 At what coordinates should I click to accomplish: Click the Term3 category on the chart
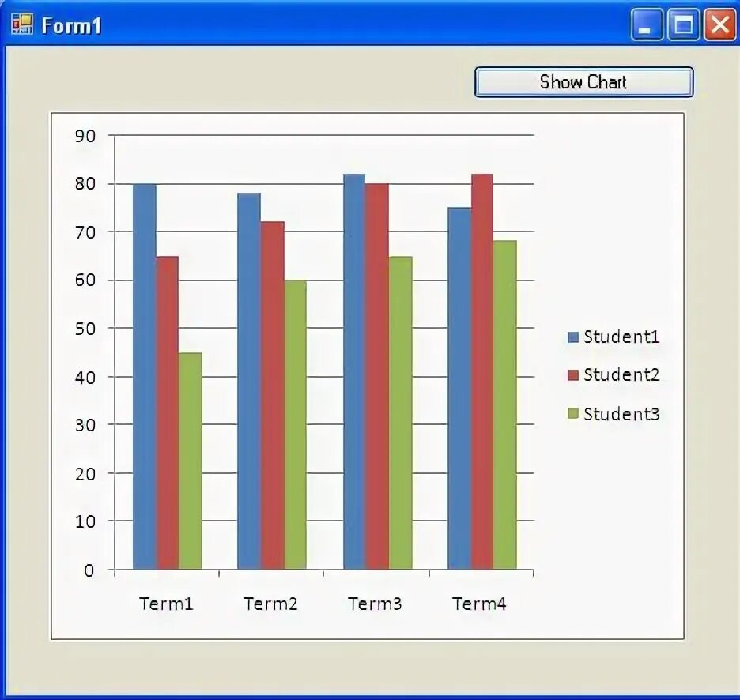pyautogui.click(x=375, y=604)
